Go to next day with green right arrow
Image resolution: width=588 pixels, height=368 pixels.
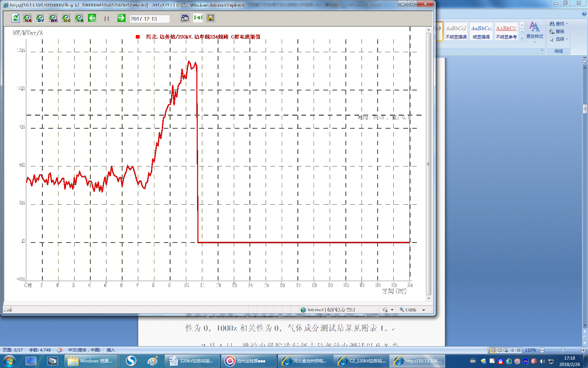pos(121,18)
